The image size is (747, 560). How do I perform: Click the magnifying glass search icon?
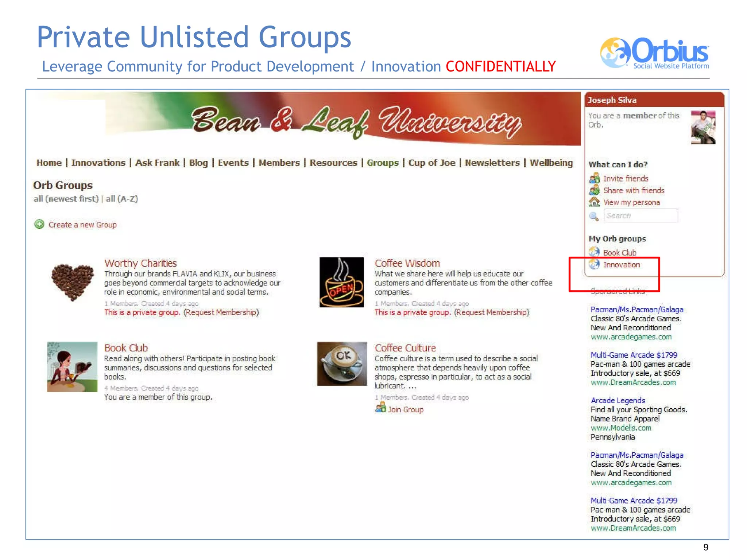click(594, 216)
